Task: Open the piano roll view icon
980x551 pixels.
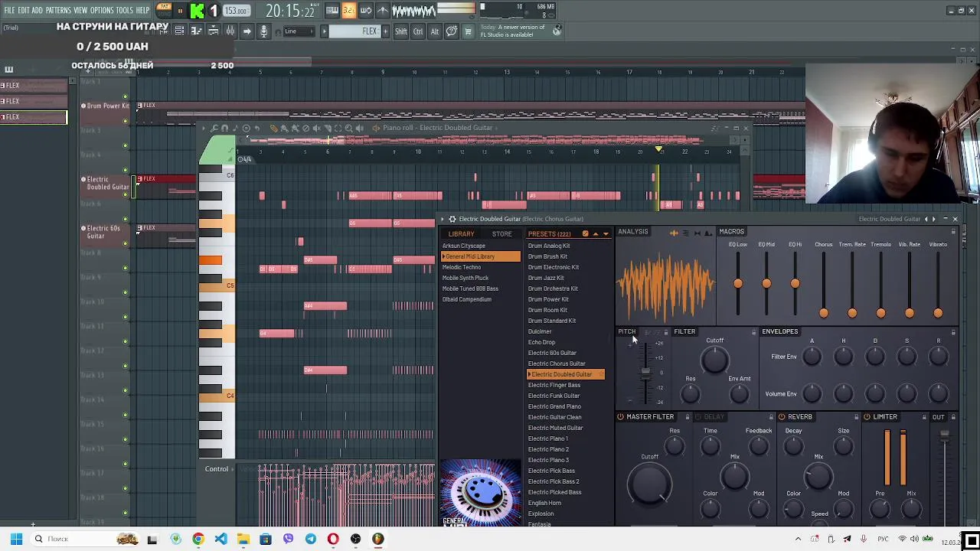Action: [196, 31]
